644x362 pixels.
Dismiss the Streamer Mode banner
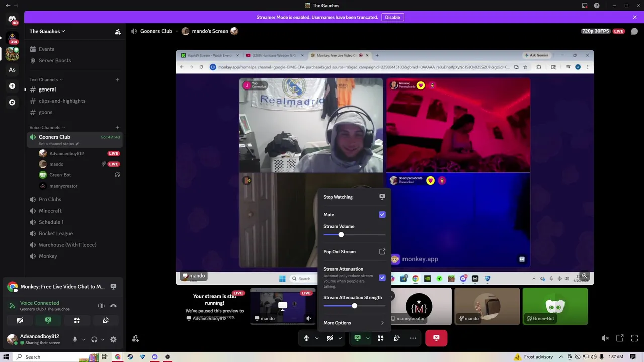point(635,17)
